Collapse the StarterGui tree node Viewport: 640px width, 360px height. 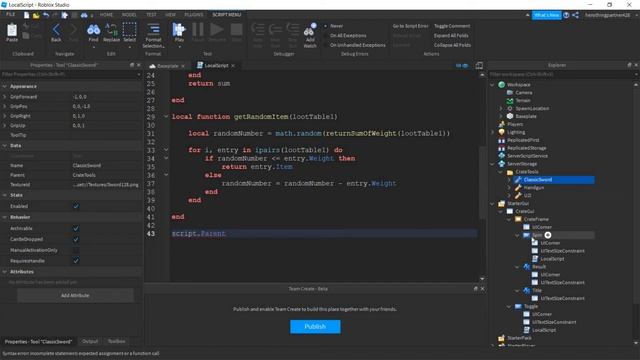[492, 204]
